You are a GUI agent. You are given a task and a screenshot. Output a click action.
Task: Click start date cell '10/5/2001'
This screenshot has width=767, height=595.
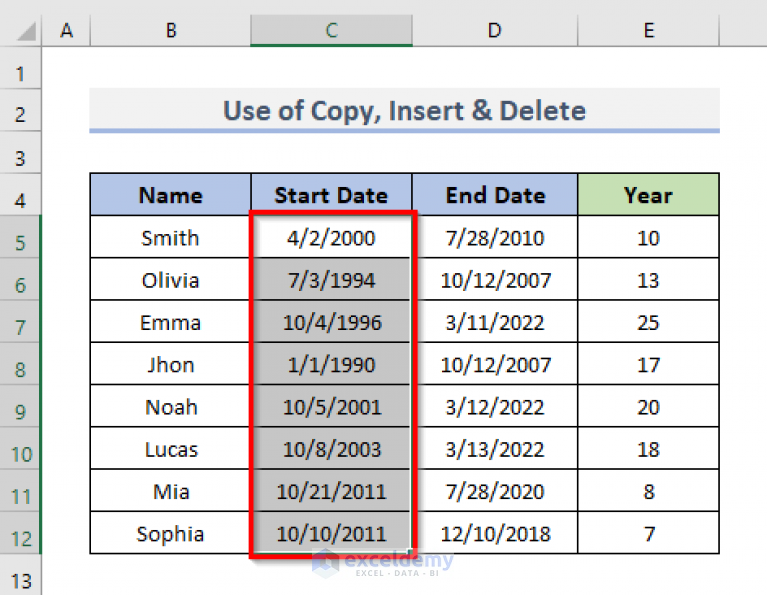click(x=331, y=407)
